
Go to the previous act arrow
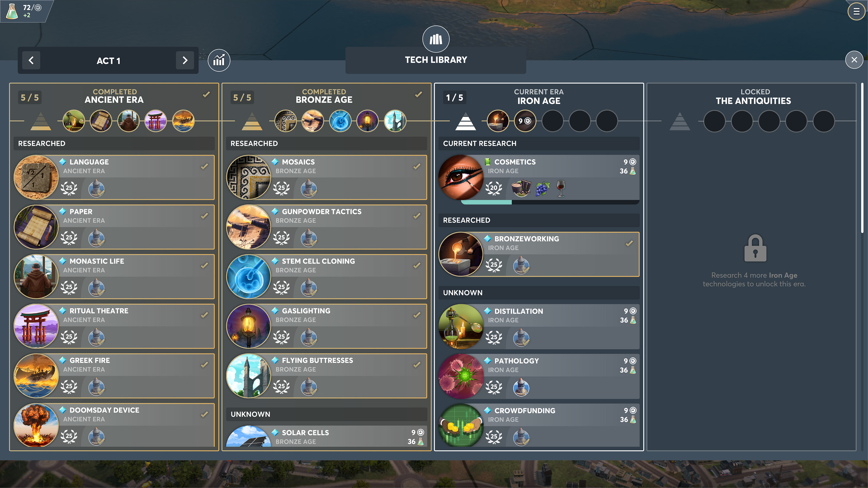tap(31, 60)
